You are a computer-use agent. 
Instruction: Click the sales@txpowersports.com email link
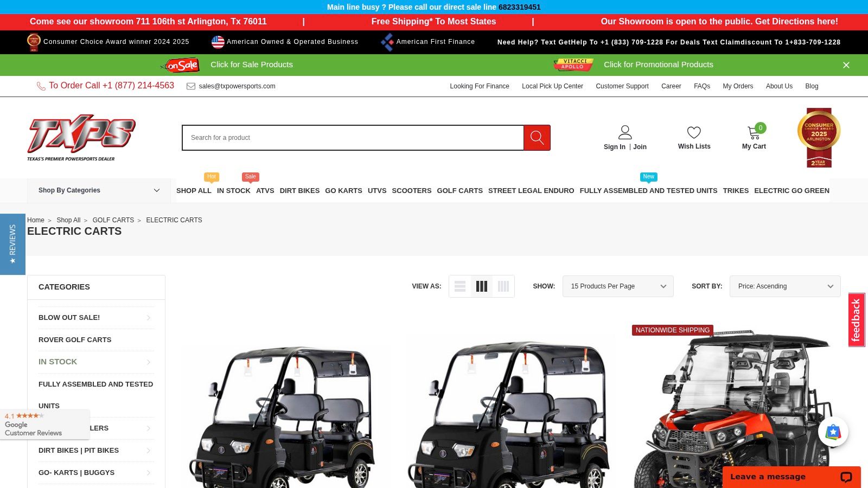(237, 86)
